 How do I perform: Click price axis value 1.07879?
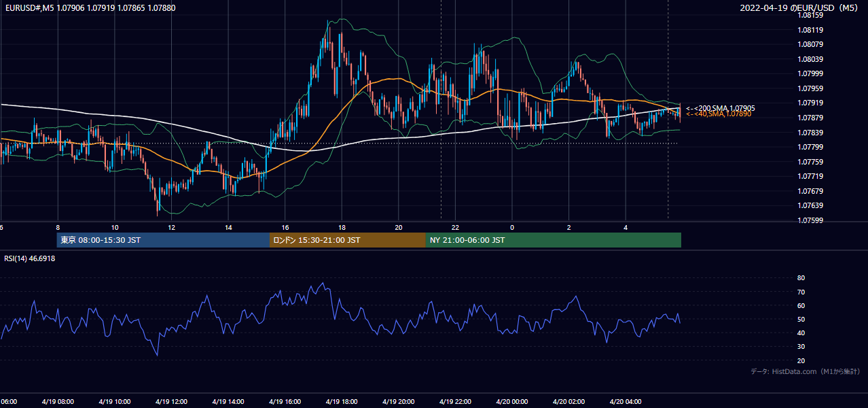[810, 118]
